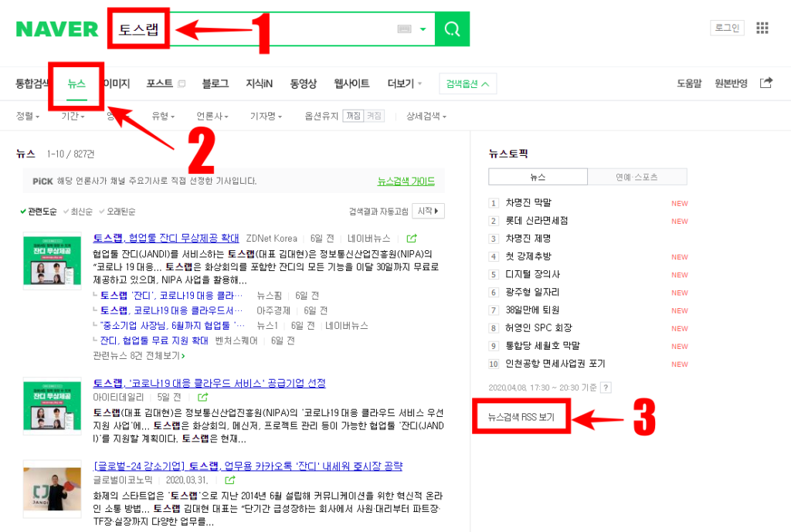Open share icon beside 아이티데일리 article
Screen dimensions: 791x532
click(x=202, y=398)
